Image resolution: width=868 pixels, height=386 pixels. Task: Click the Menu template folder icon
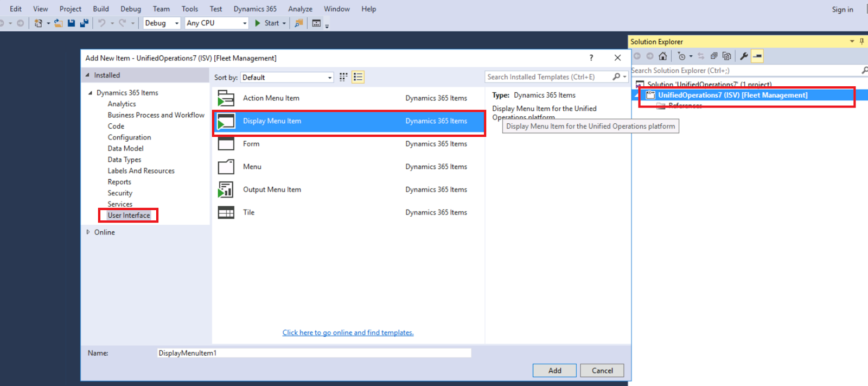coord(226,167)
